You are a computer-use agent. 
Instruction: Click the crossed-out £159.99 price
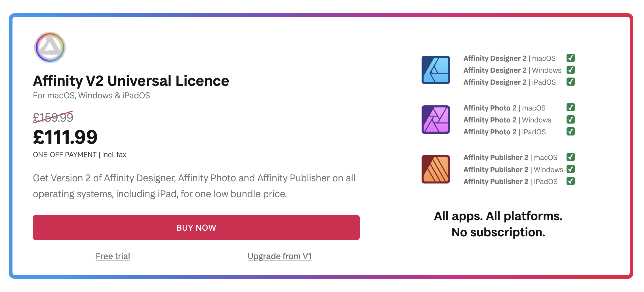[x=53, y=117]
